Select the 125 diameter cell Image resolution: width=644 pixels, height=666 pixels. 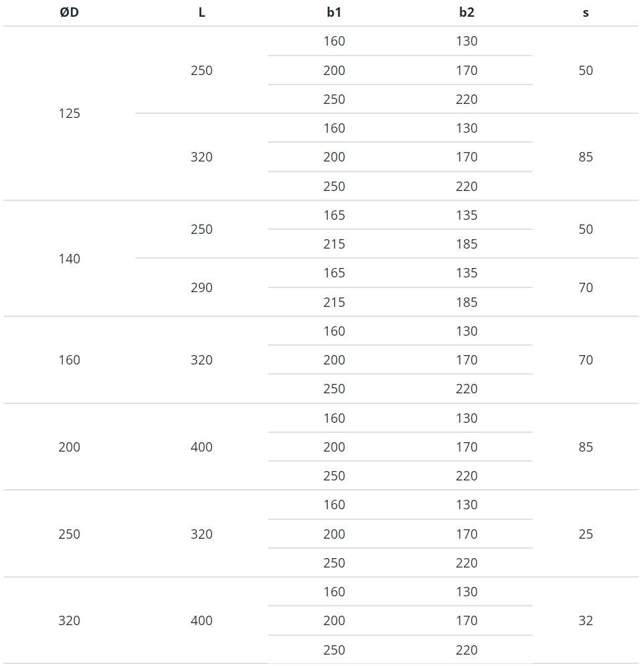69,113
